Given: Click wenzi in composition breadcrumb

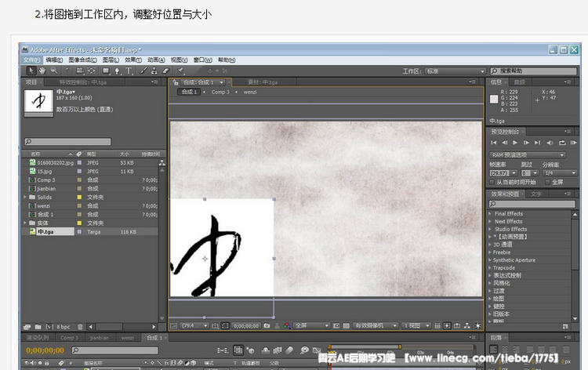Looking at the screenshot, I should pyautogui.click(x=250, y=92).
